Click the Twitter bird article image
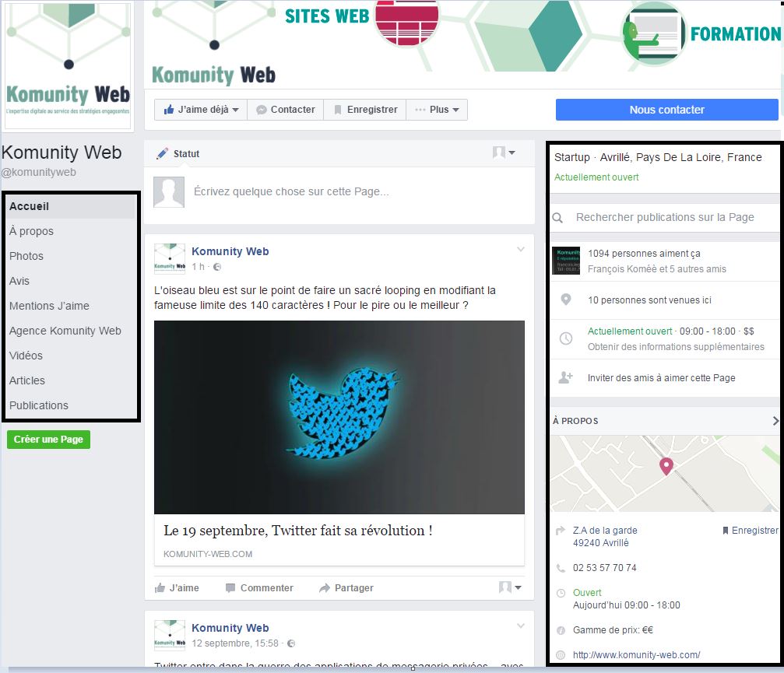The height and width of the screenshot is (673, 784). pos(339,417)
